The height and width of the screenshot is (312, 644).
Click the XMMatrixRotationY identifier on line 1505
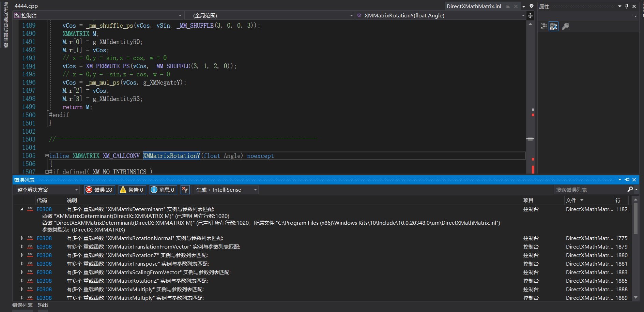click(x=171, y=156)
